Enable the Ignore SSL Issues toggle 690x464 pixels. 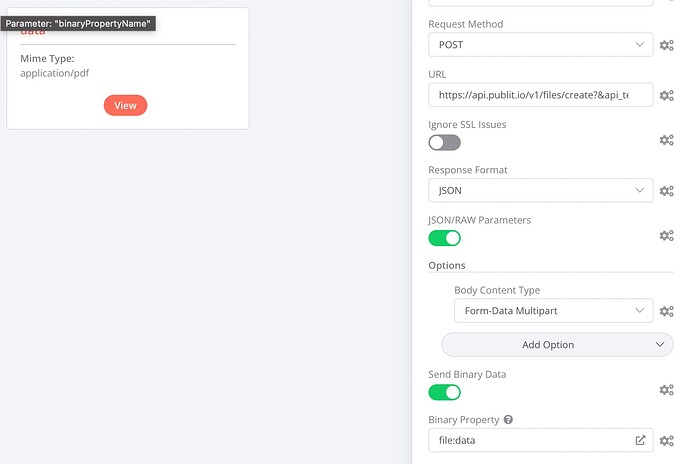click(x=444, y=142)
